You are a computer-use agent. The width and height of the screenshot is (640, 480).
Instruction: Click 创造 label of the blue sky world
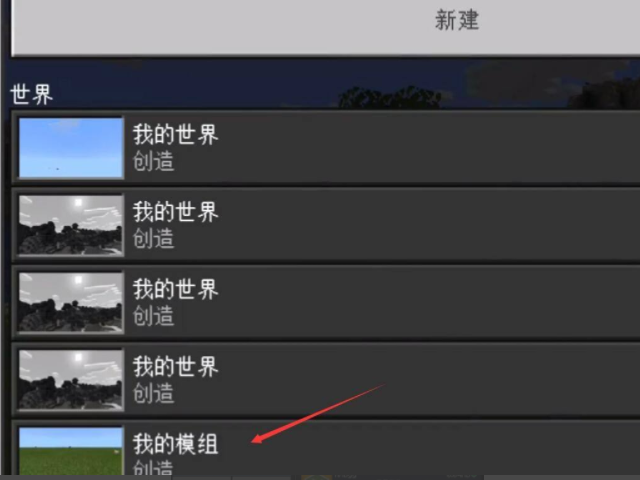click(153, 161)
